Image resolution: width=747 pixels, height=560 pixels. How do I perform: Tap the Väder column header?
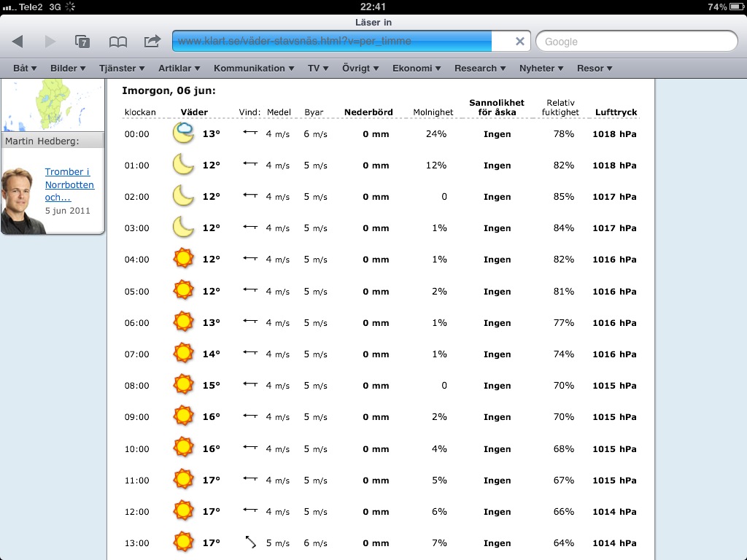pyautogui.click(x=194, y=112)
